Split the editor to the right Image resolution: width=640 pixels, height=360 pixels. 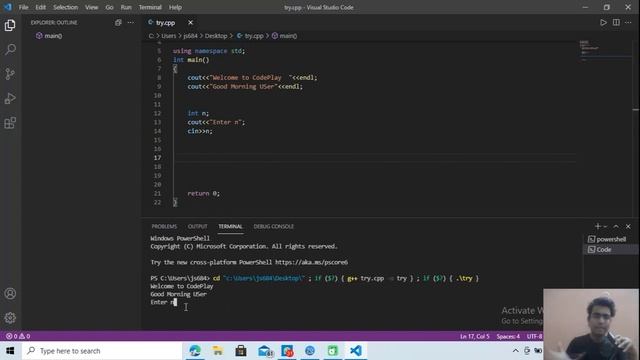(x=616, y=22)
